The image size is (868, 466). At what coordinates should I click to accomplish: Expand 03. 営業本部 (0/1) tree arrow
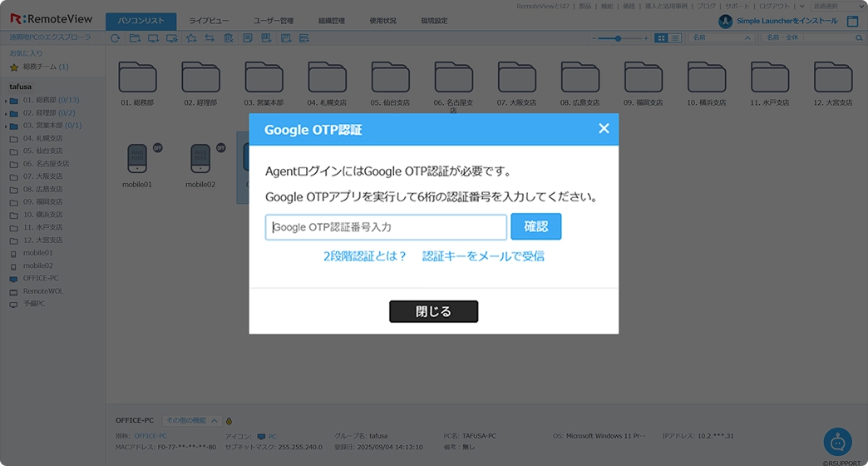[6, 126]
